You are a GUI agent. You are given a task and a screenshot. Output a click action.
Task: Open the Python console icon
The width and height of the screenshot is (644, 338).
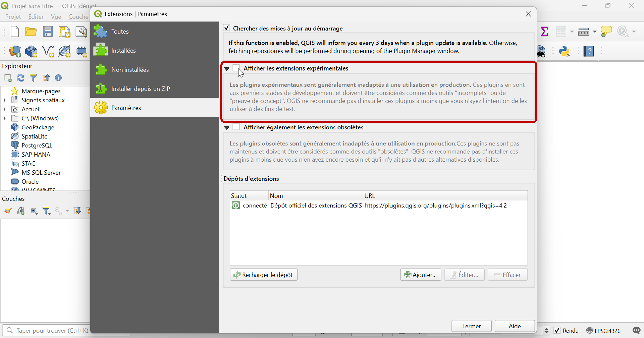564,51
